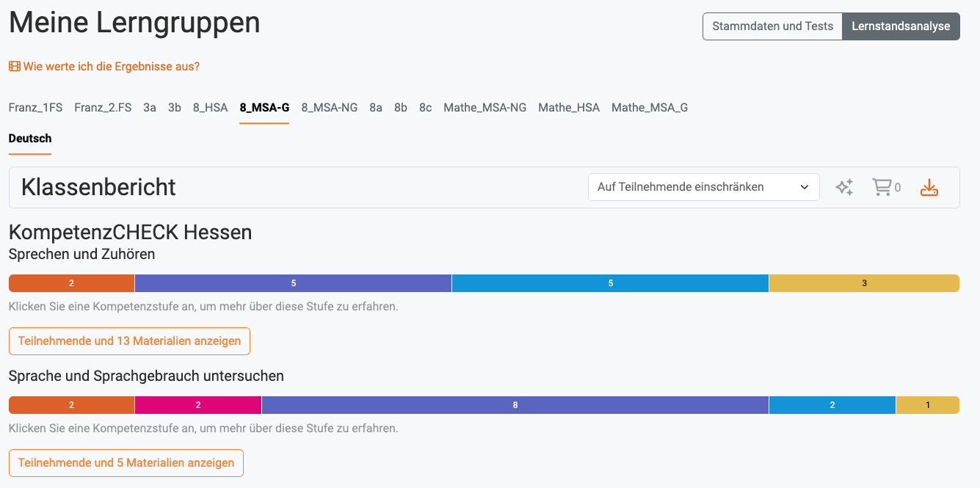
Task: Click the orange download icon
Action: [x=929, y=187]
